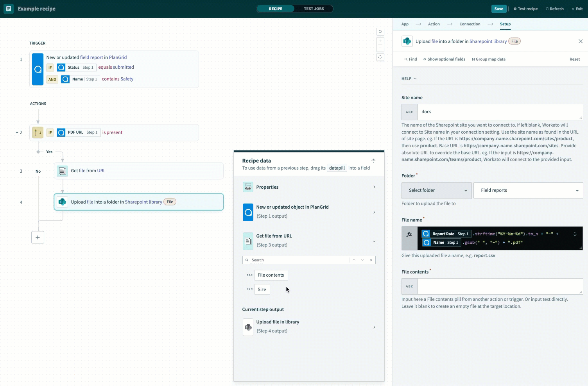Open the Action step in the breadcrumb

click(434, 24)
